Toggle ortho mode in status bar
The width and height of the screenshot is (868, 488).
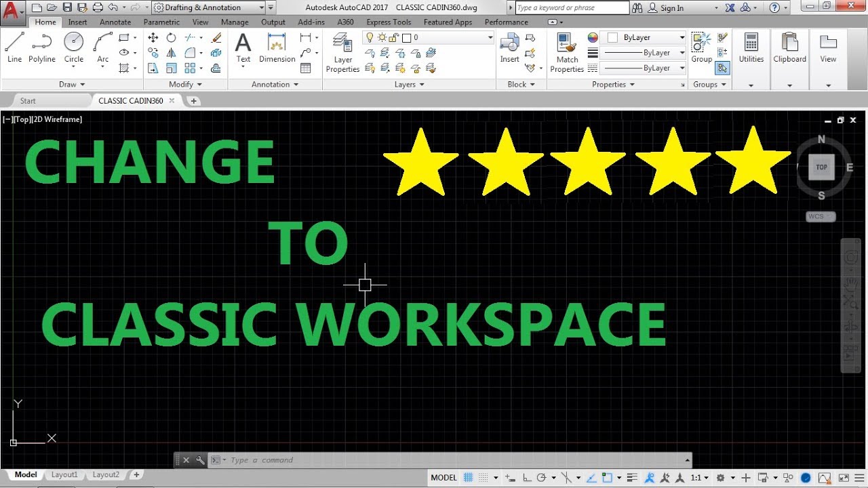click(528, 477)
